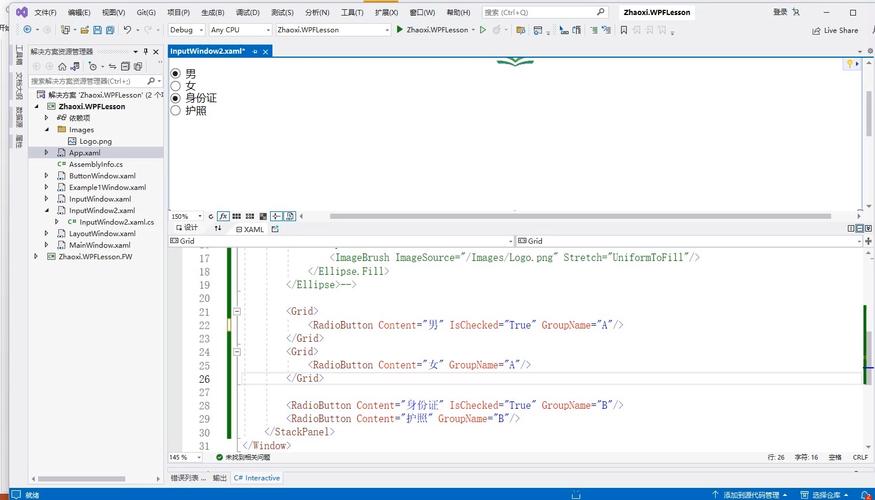Screen dimensions: 875x500
Task: Click pop-out XAML editor icon
Action: tap(275, 229)
